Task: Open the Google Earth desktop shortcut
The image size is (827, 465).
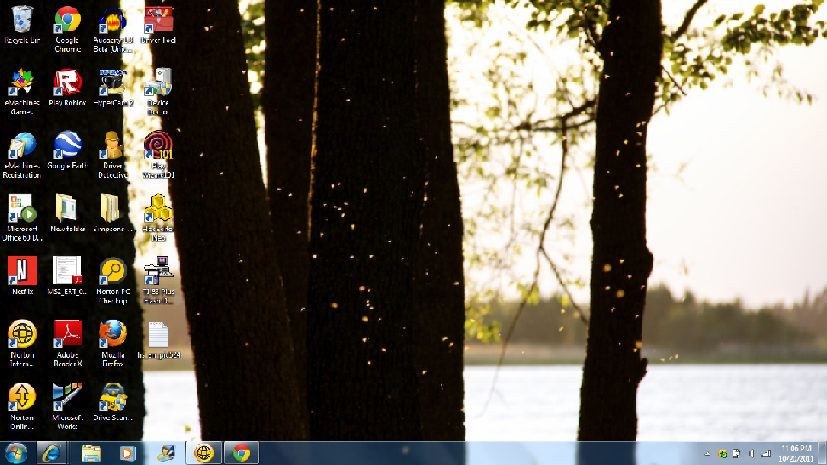Action: (x=67, y=146)
